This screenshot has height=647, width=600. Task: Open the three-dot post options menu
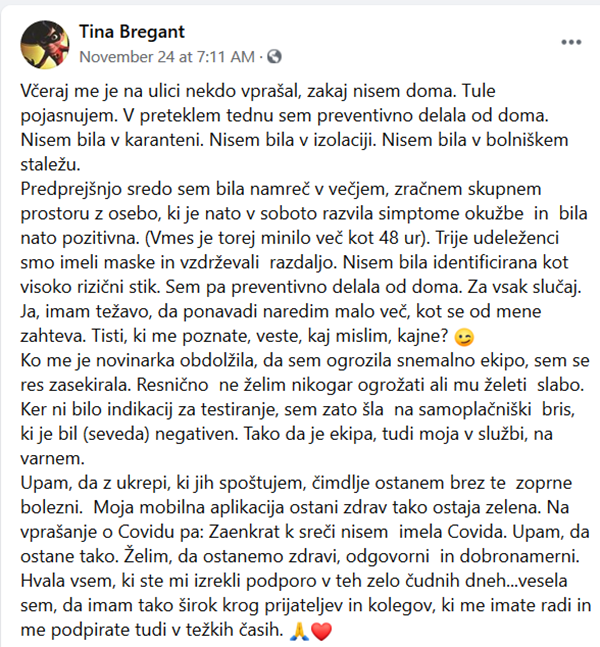pos(571,42)
